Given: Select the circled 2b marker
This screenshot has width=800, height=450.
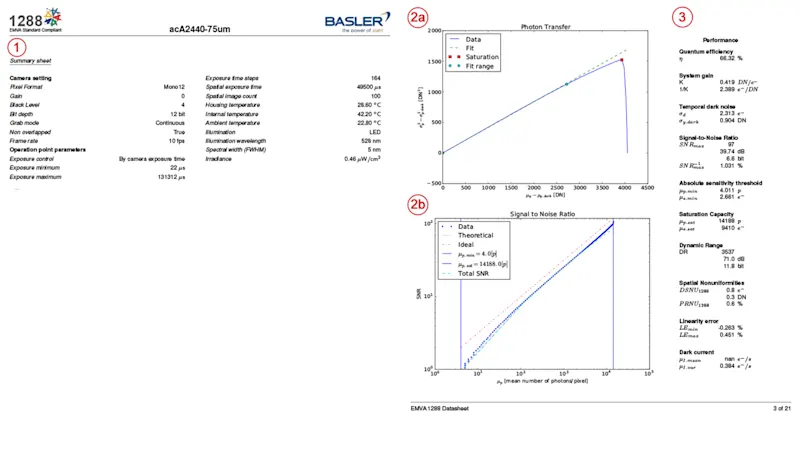Looking at the screenshot, I should tap(418, 206).
